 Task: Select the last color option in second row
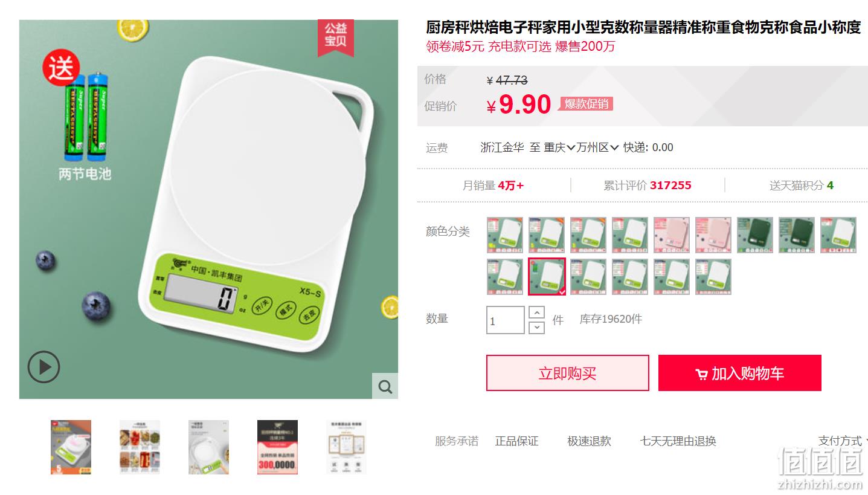tap(713, 277)
